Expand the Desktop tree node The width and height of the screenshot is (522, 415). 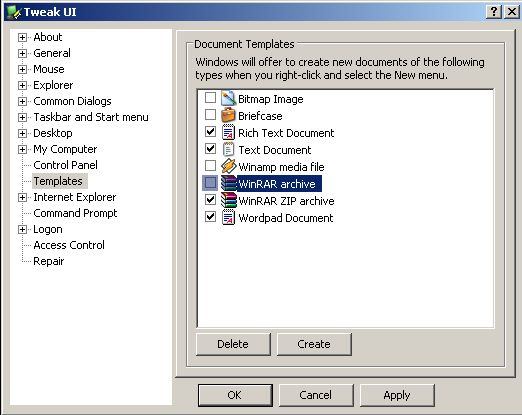22,133
